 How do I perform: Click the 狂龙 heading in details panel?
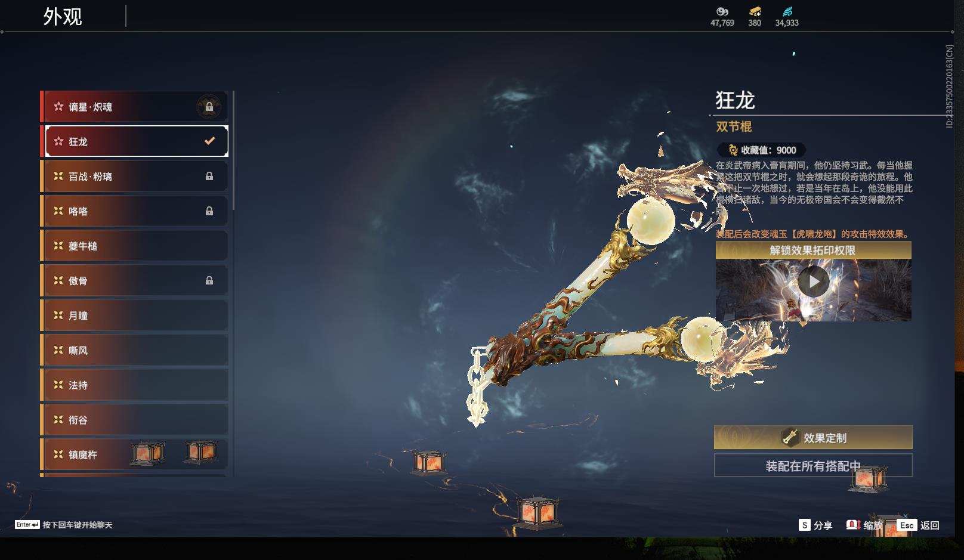(x=736, y=100)
